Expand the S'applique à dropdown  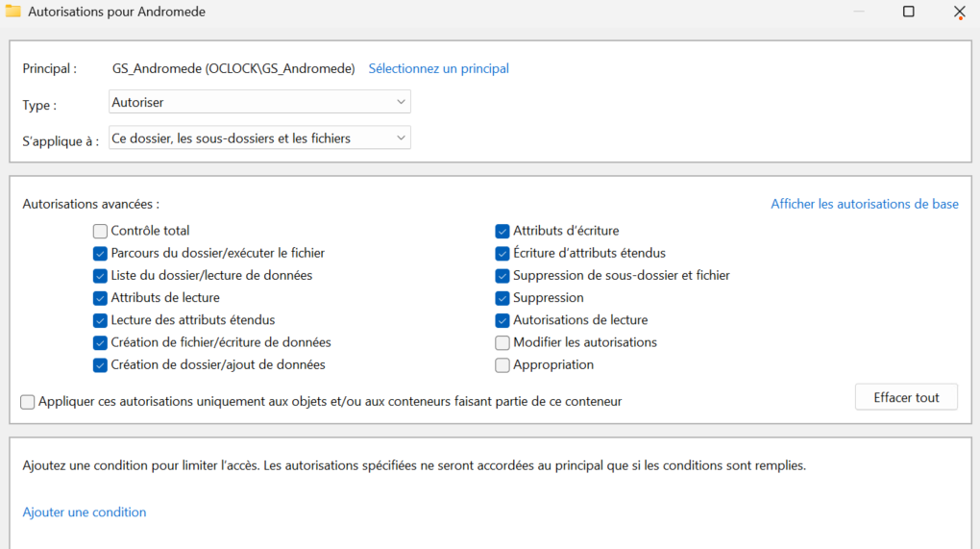(x=259, y=138)
